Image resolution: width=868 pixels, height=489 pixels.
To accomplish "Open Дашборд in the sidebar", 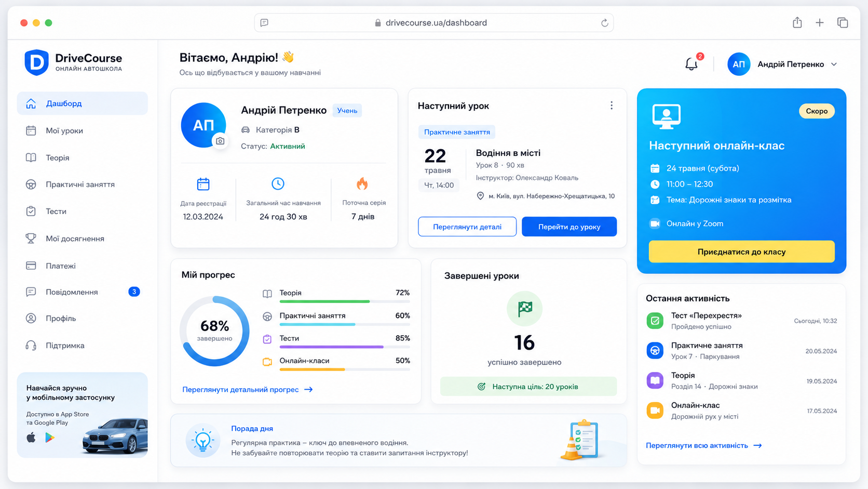I will point(83,103).
